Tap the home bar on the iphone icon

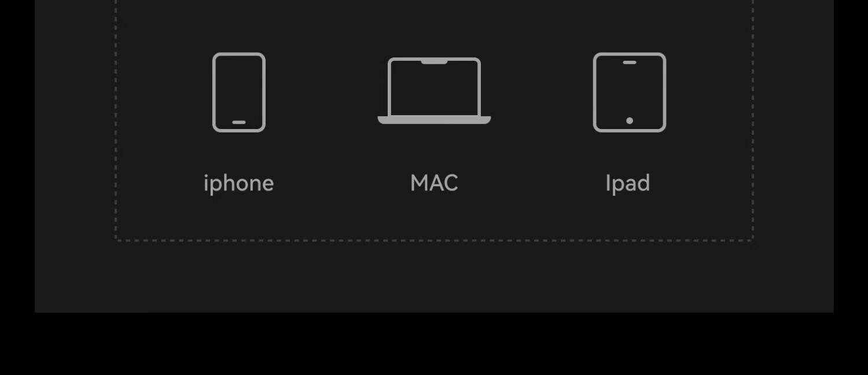239,122
